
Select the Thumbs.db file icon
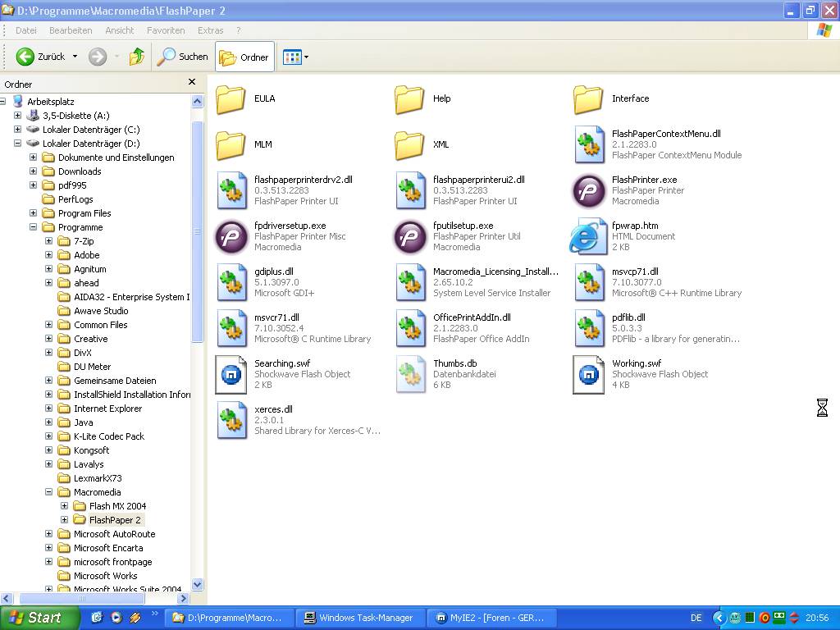(x=410, y=375)
